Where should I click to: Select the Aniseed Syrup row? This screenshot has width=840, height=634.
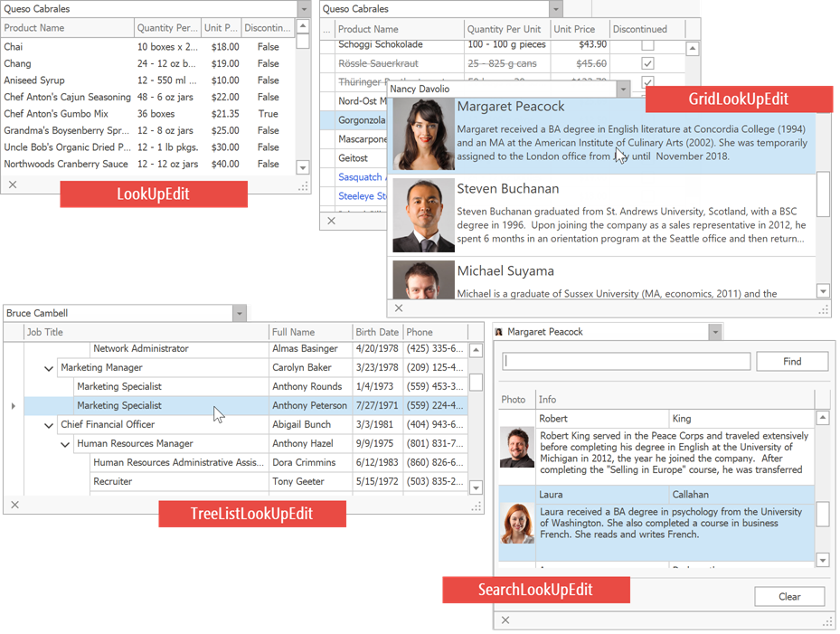click(x=148, y=80)
